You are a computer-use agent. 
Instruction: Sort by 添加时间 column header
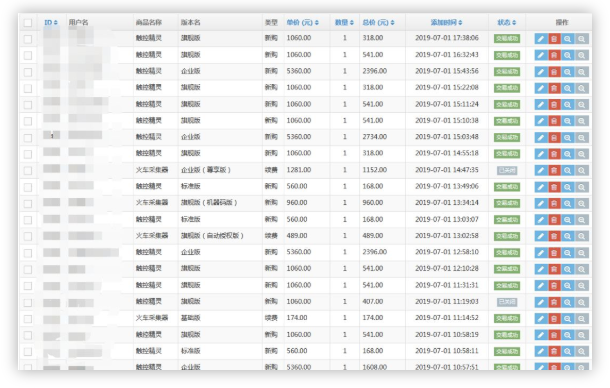(x=446, y=23)
